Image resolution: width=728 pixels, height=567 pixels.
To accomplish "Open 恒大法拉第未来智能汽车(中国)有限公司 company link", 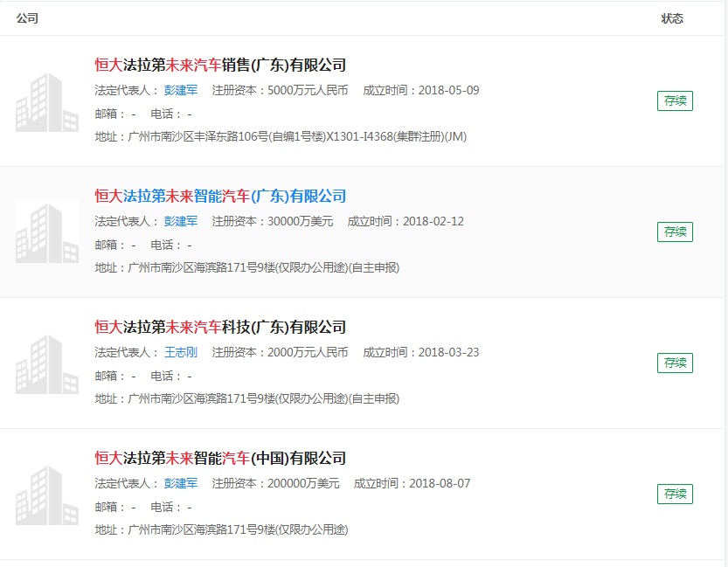I will tap(220, 459).
